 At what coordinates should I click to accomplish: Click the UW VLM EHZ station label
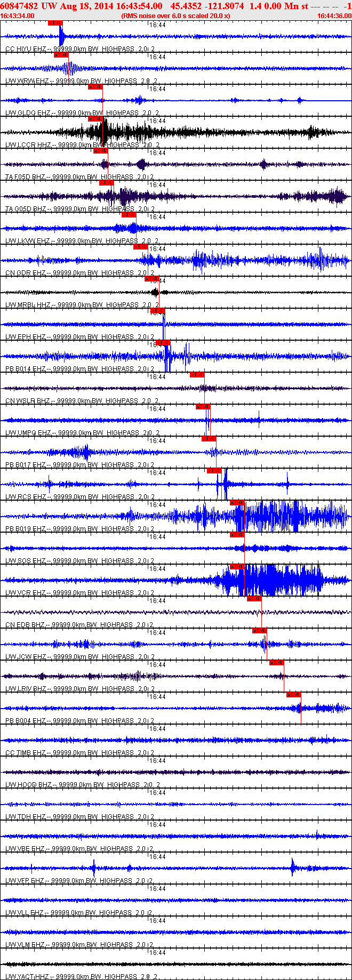[x=25, y=945]
